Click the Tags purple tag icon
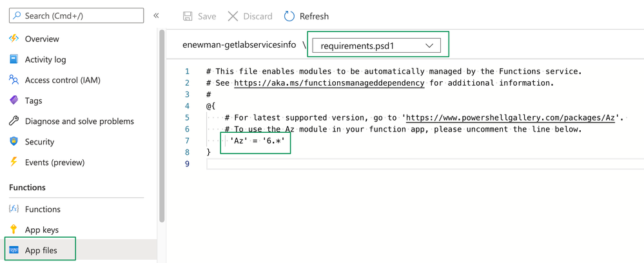 point(14,101)
